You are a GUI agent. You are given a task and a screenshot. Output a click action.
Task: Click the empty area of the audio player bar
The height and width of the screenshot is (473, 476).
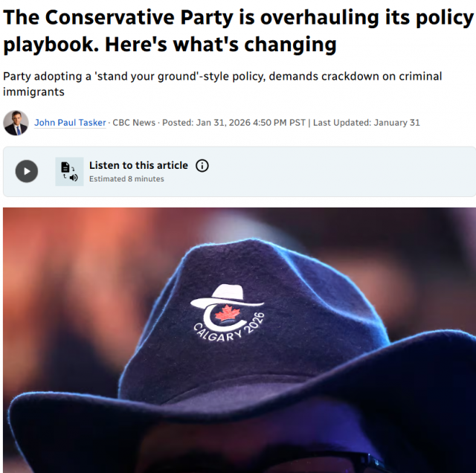pyautogui.click(x=340, y=172)
